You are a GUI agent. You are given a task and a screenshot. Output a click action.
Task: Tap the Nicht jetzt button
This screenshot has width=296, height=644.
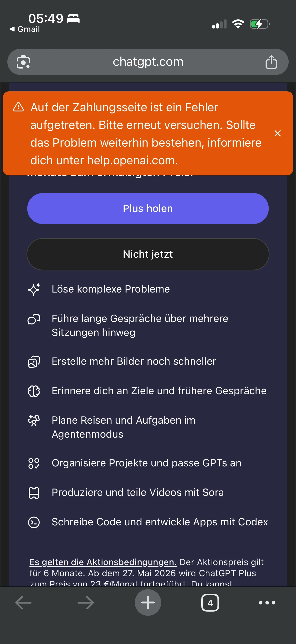tap(148, 254)
